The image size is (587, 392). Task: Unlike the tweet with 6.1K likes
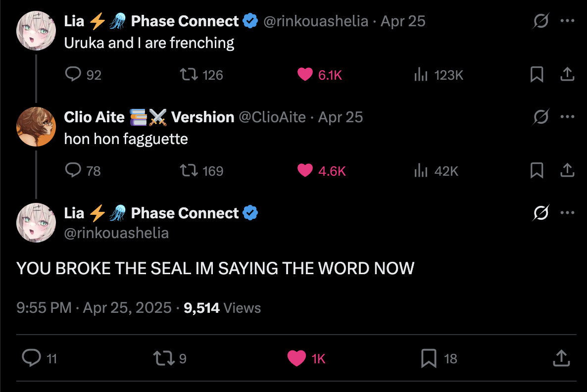tap(305, 75)
